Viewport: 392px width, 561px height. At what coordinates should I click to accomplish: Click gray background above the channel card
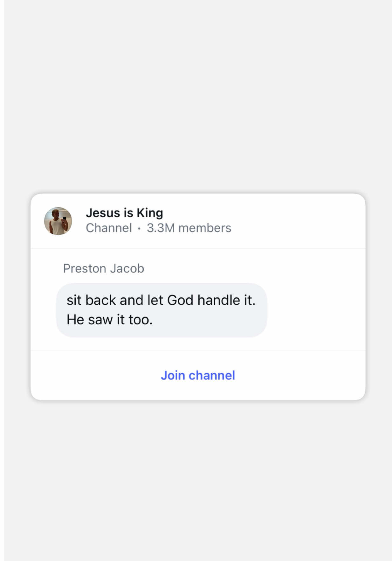click(x=198, y=95)
